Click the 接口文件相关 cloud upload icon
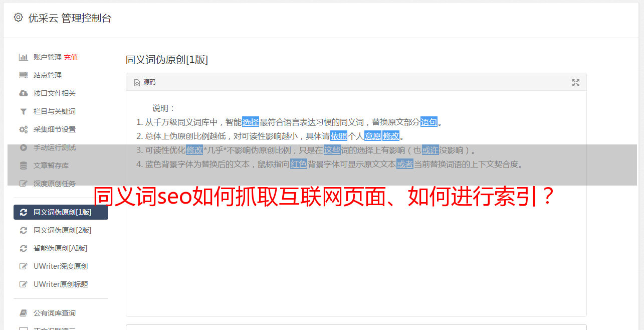 [23, 93]
